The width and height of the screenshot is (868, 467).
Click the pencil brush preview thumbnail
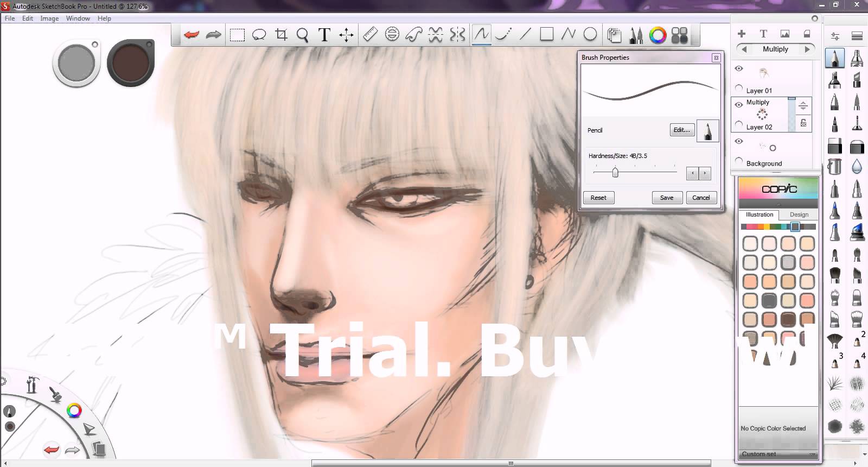coord(707,130)
